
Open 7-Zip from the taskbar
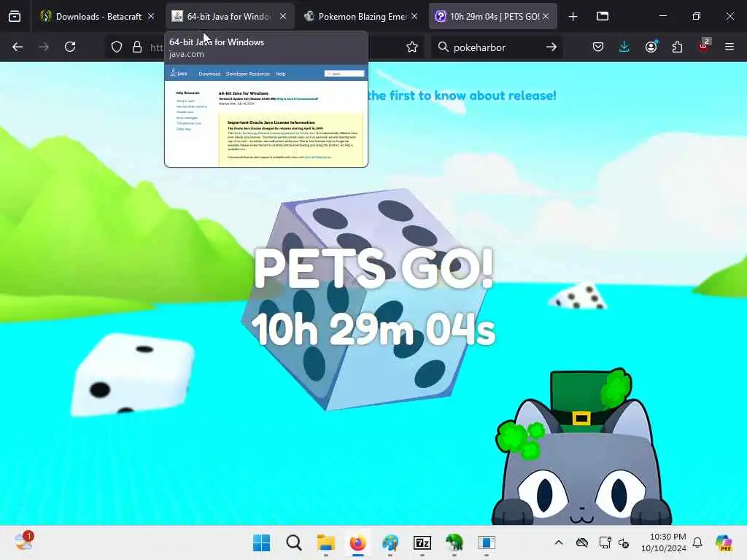(422, 542)
